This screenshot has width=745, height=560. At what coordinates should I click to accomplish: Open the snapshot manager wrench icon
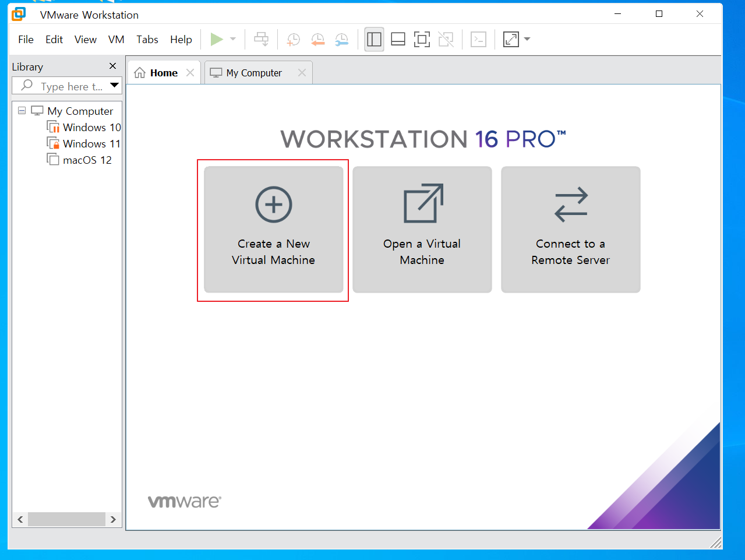pyautogui.click(x=341, y=39)
